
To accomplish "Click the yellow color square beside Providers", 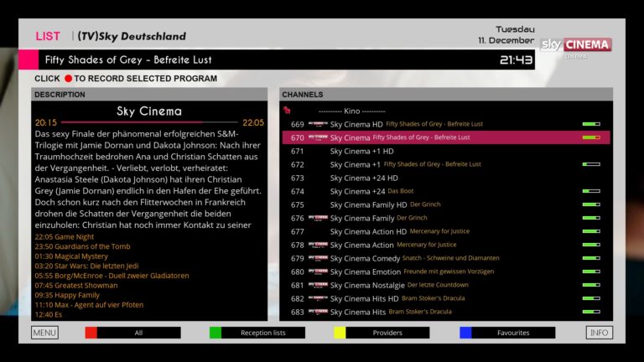I will pyautogui.click(x=340, y=333).
